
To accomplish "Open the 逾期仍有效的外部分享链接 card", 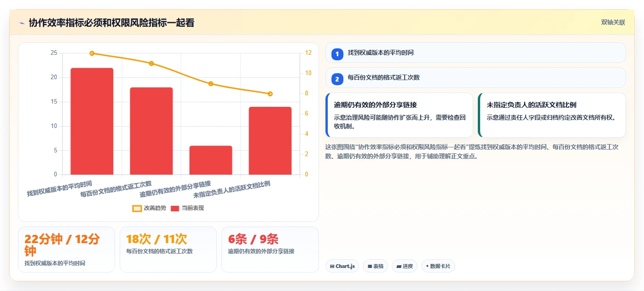I will [x=399, y=115].
